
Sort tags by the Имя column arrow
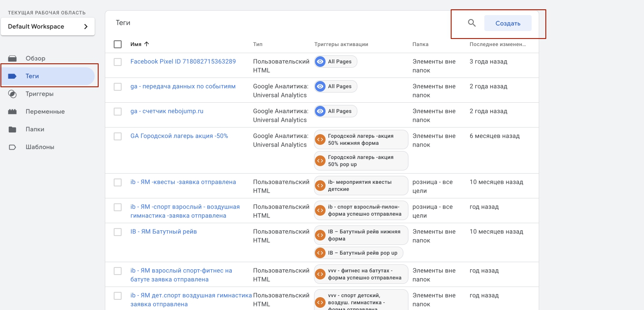[x=147, y=44]
